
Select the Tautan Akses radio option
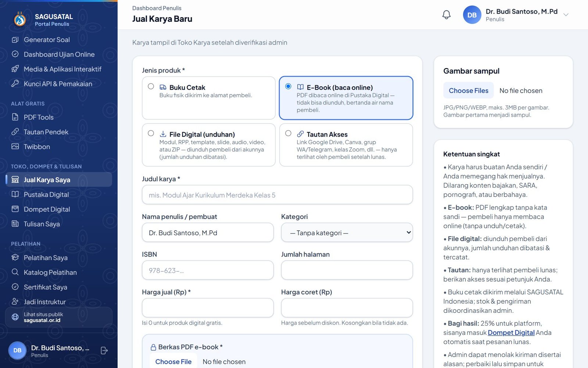point(288,133)
